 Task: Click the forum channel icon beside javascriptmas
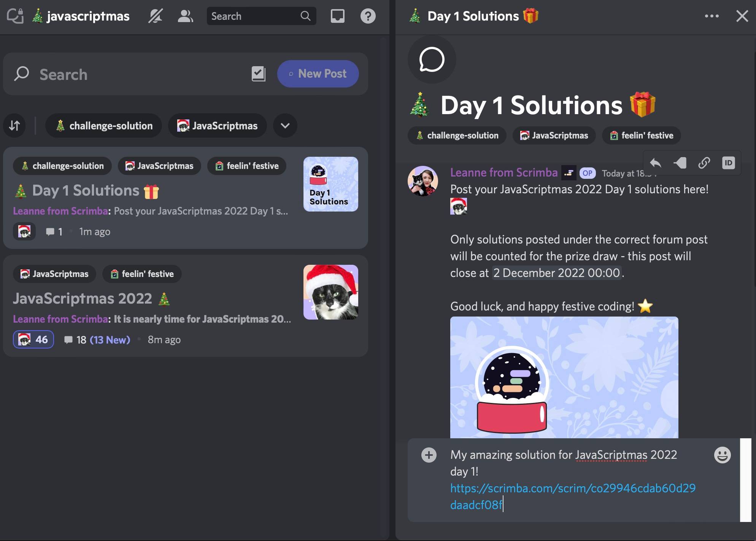15,16
